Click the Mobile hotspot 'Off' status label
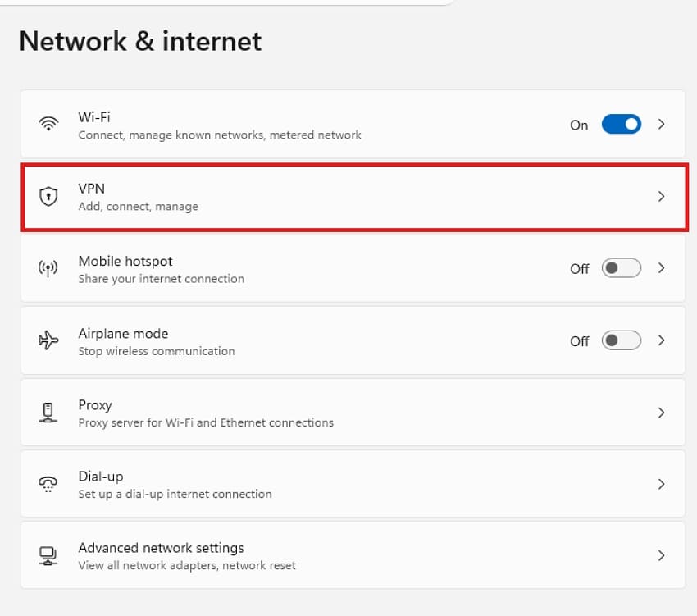 [x=580, y=269]
